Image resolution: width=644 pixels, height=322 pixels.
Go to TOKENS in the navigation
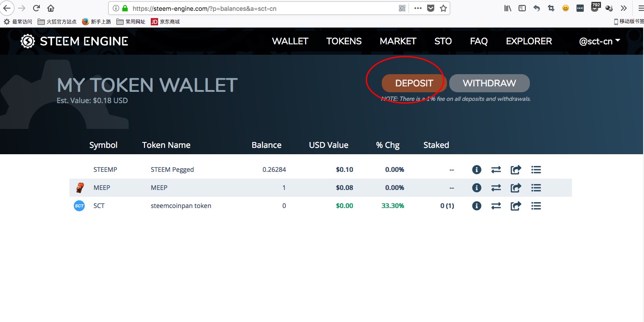344,41
